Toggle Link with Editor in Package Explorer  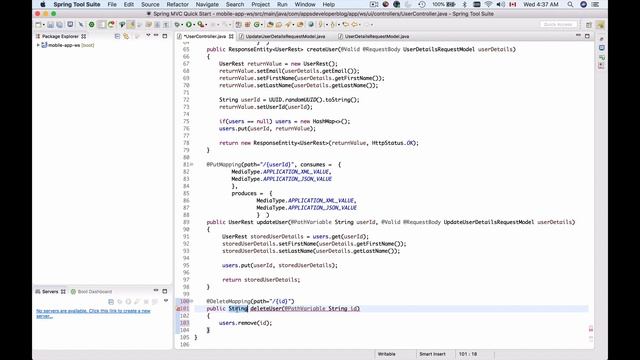pos(126,36)
